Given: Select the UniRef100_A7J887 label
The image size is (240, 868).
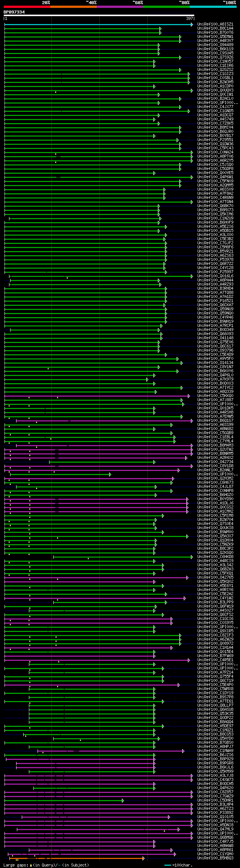Looking at the screenshot, I should [215, 400].
